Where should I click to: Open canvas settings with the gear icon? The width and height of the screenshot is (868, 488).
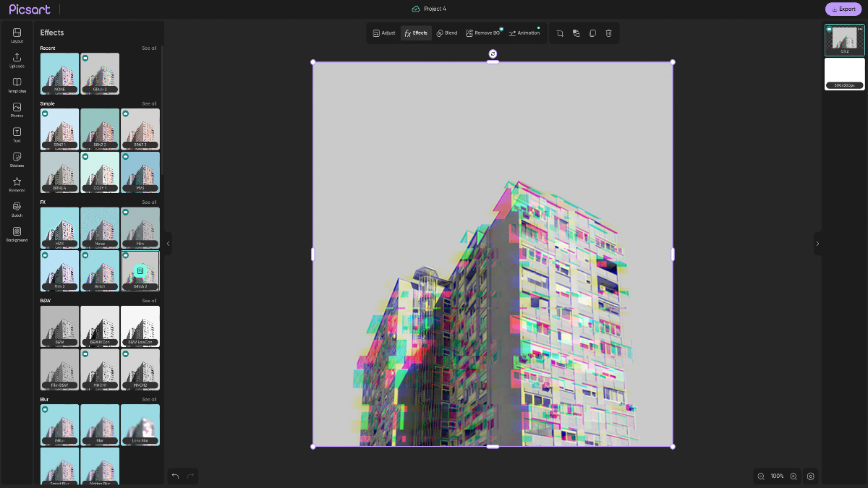point(811,476)
